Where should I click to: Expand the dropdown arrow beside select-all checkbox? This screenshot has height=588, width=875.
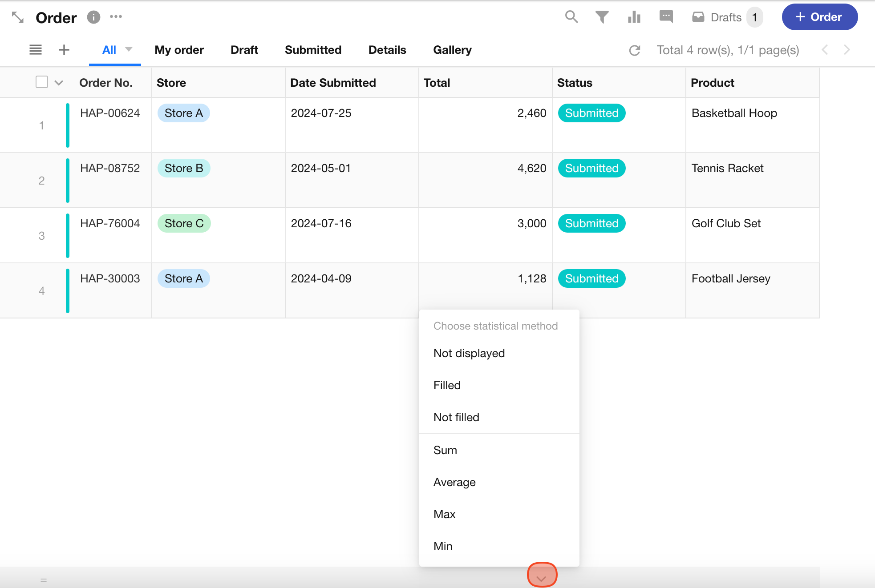59,83
